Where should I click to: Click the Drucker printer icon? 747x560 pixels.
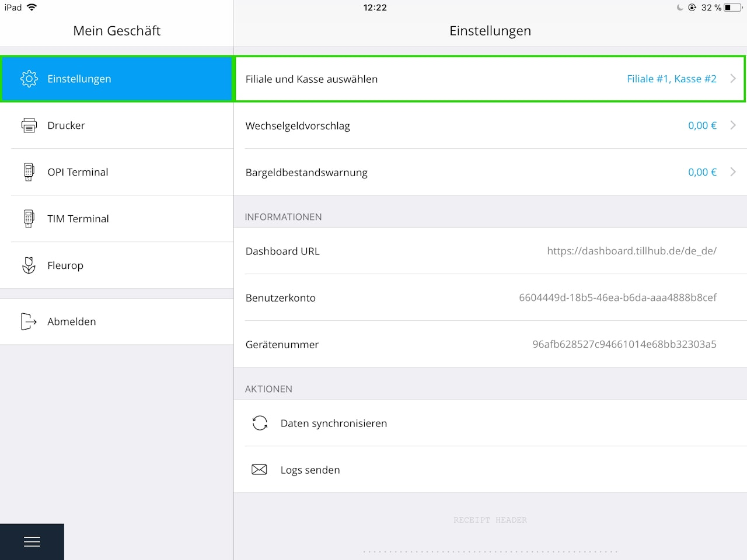[29, 125]
